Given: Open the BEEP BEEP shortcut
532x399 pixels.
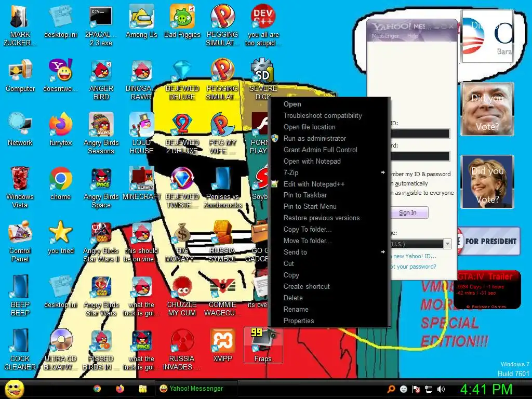Looking at the screenshot, I should pyautogui.click(x=20, y=296).
